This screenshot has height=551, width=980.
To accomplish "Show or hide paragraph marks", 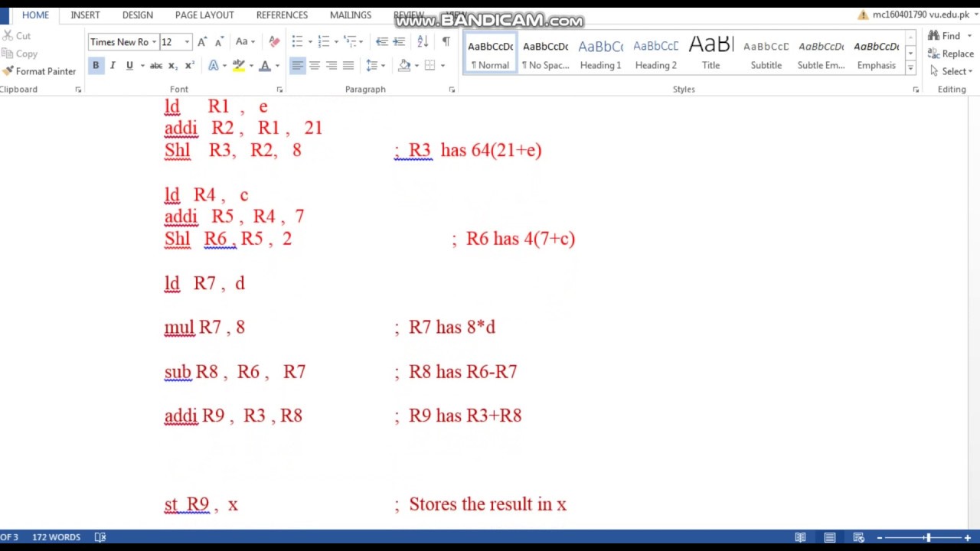I will click(x=446, y=41).
